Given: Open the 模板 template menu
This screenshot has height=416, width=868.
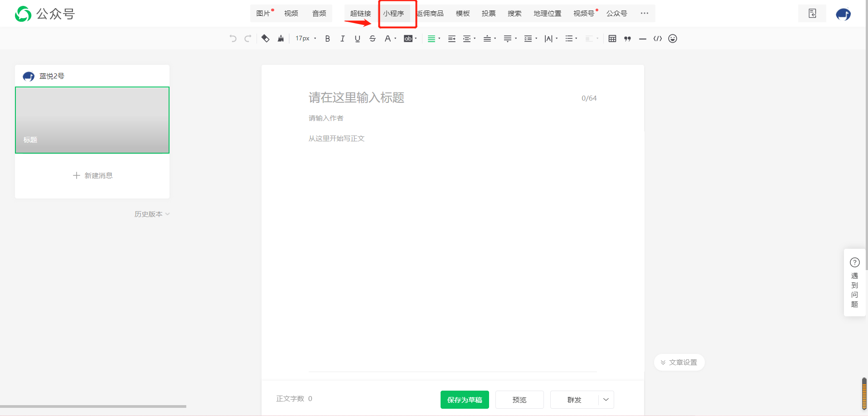Looking at the screenshot, I should [x=463, y=14].
